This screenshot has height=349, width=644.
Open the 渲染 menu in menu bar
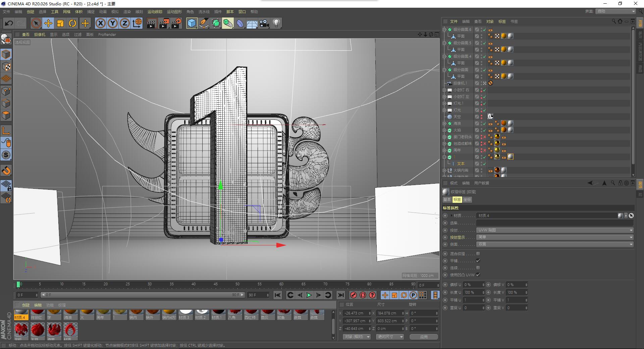click(x=127, y=12)
